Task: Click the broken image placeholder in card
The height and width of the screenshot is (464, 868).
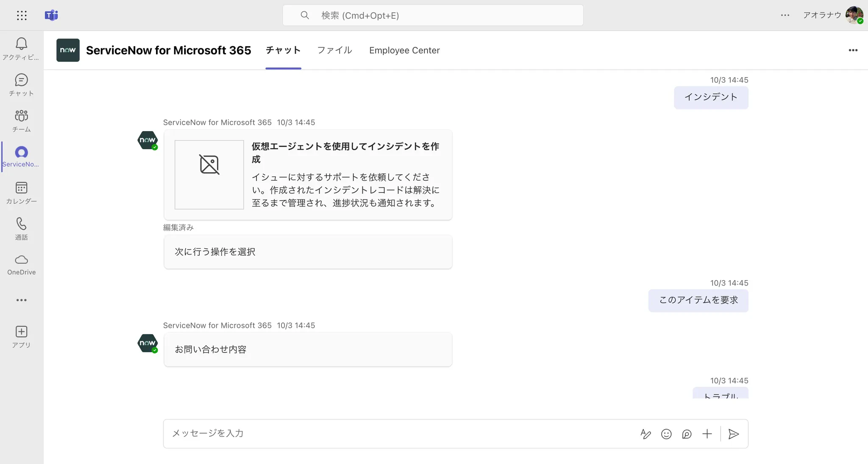Action: 209,175
